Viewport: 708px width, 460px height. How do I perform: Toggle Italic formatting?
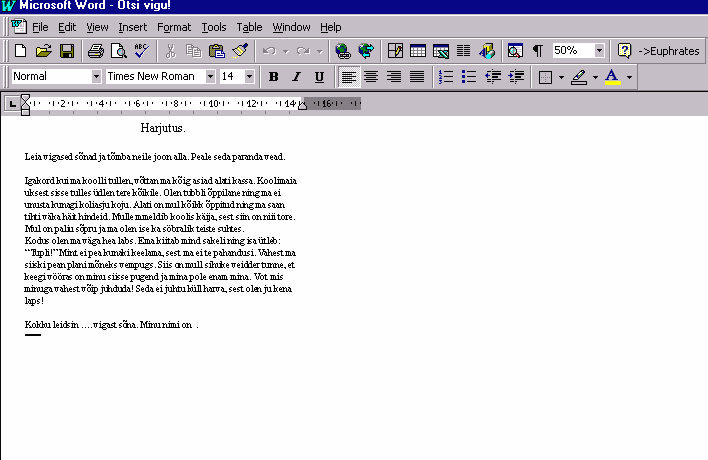pos(297,77)
